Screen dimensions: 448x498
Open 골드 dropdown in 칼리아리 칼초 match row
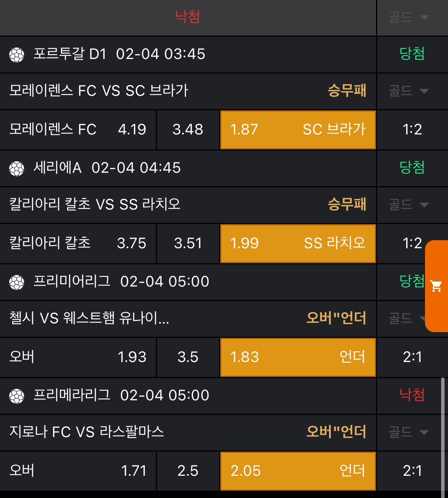click(408, 205)
